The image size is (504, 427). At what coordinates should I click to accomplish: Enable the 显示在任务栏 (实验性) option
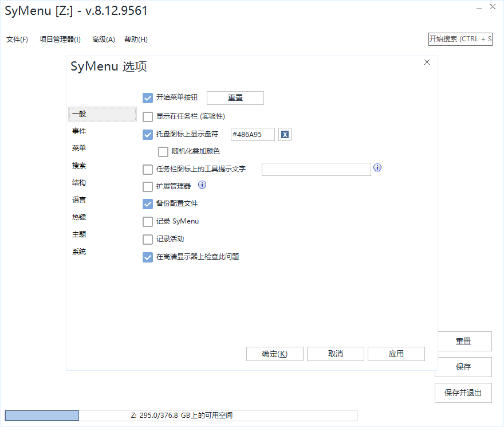[x=147, y=116]
